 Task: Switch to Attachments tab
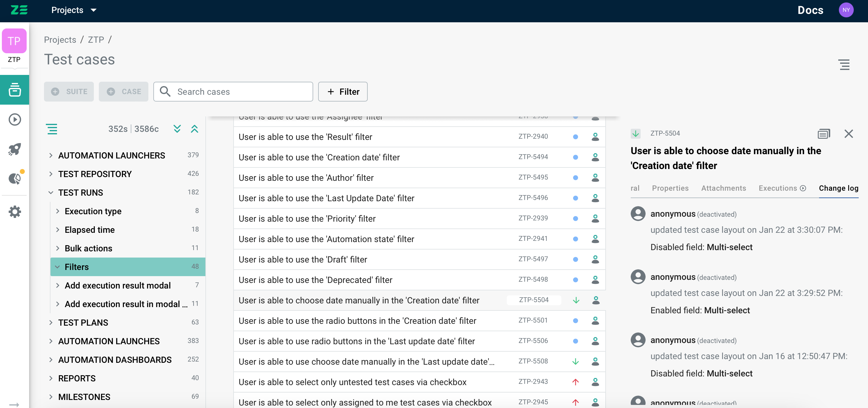(x=723, y=188)
